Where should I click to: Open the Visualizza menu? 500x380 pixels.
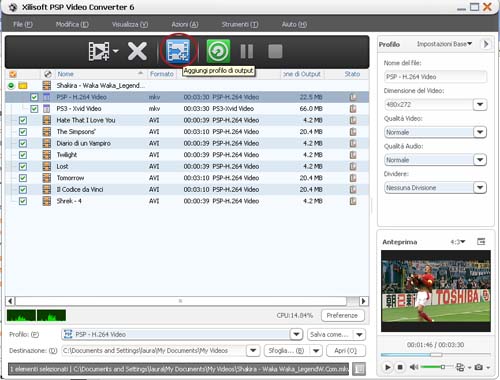[130, 24]
